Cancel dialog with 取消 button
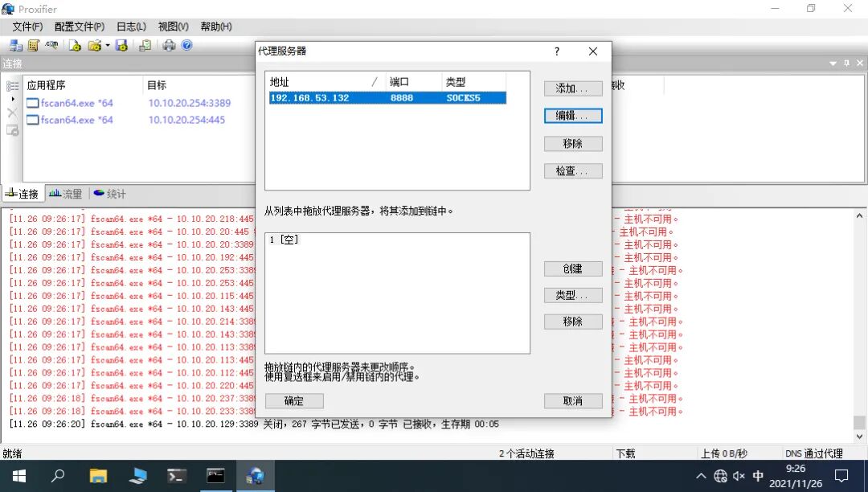 (573, 400)
